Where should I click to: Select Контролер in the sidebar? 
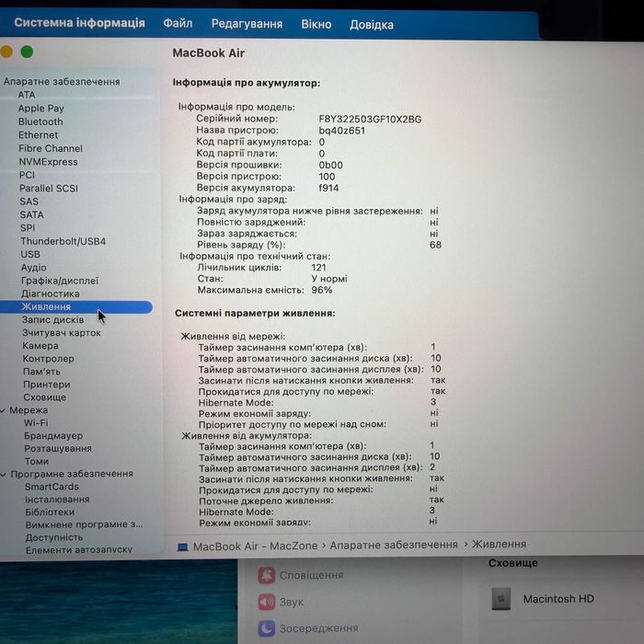tap(48, 359)
